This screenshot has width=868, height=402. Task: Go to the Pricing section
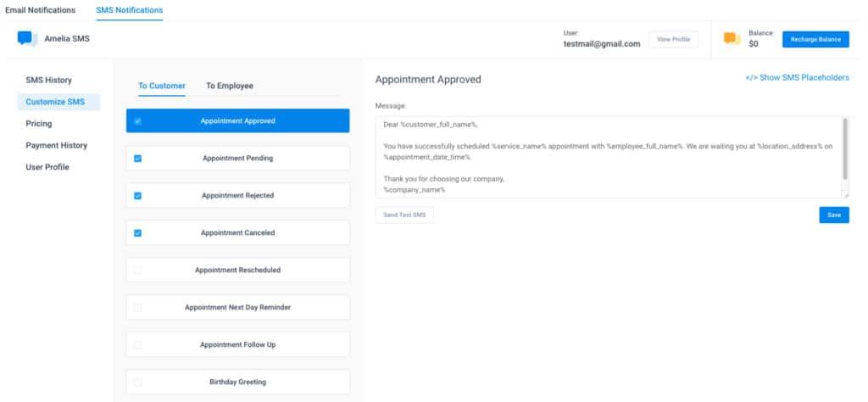click(x=39, y=124)
